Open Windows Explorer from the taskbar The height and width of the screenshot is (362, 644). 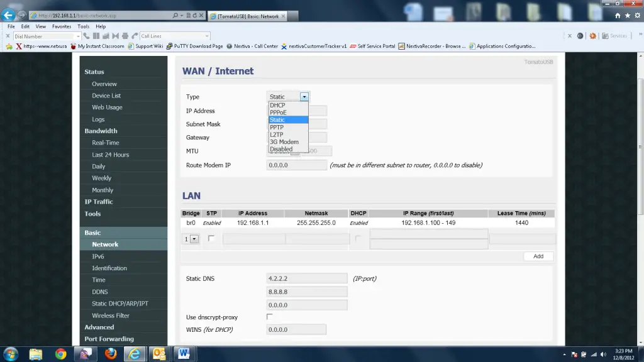click(36, 354)
